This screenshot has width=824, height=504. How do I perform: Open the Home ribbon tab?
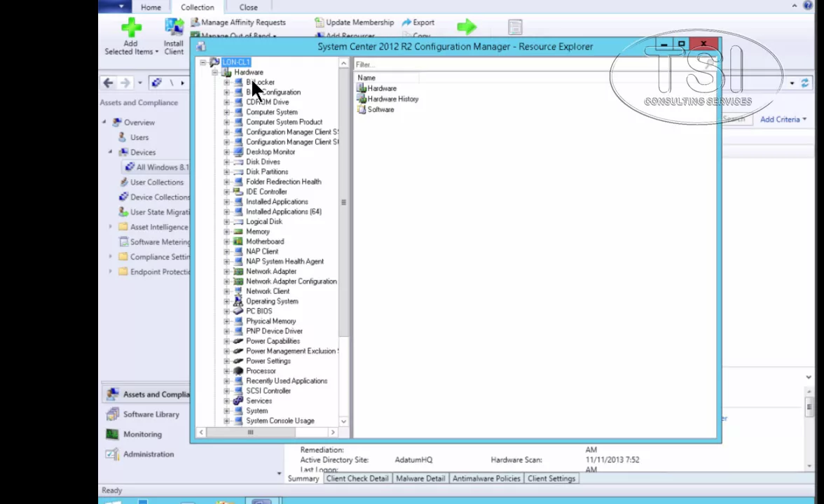(x=151, y=7)
